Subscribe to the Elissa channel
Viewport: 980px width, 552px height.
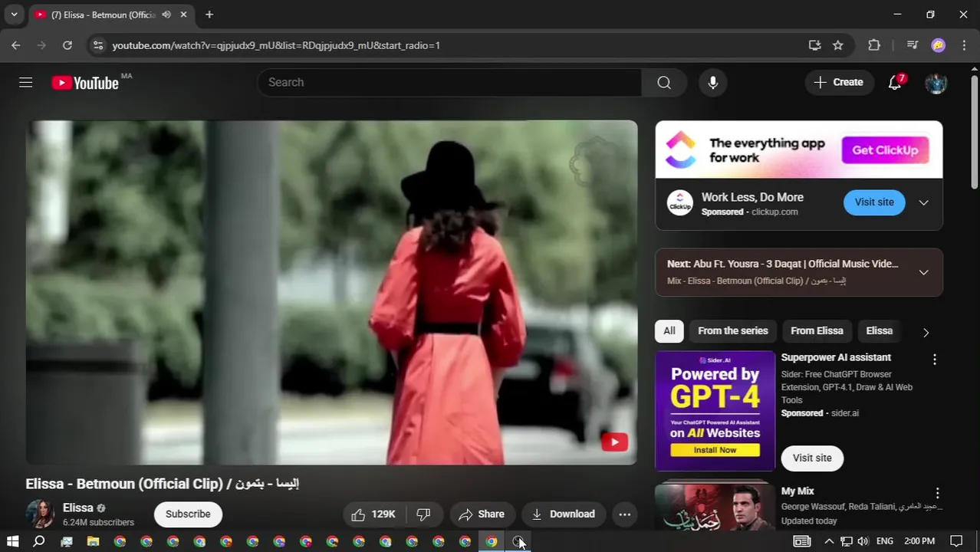(x=188, y=514)
